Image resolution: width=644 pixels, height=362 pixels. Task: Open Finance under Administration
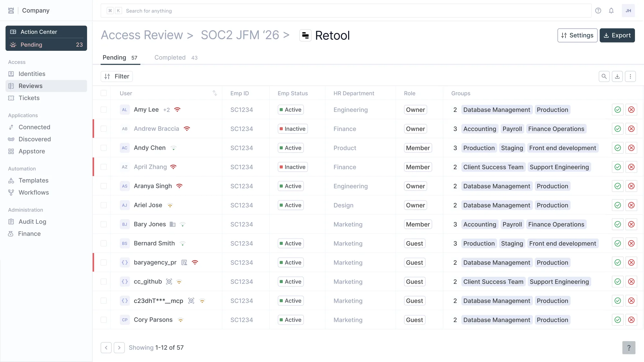click(46, 234)
